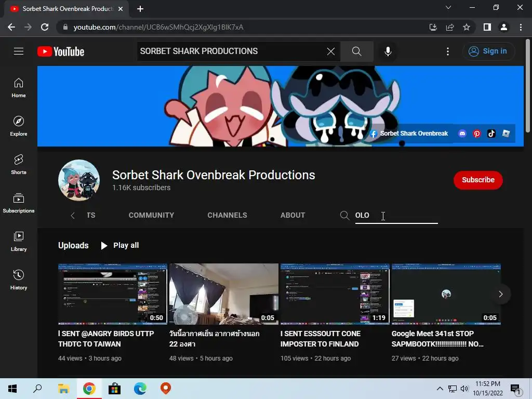Click the magnifier search button
The height and width of the screenshot is (399, 532).
point(356,51)
